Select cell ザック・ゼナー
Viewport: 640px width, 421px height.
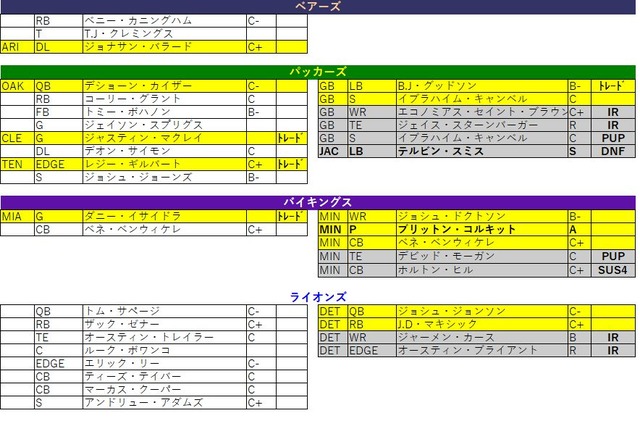(164, 324)
